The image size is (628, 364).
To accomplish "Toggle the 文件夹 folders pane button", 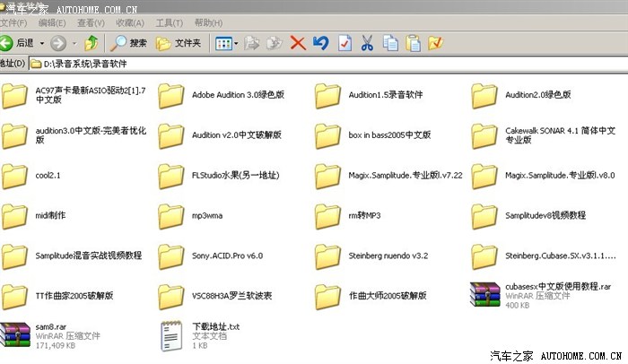I will [178, 42].
